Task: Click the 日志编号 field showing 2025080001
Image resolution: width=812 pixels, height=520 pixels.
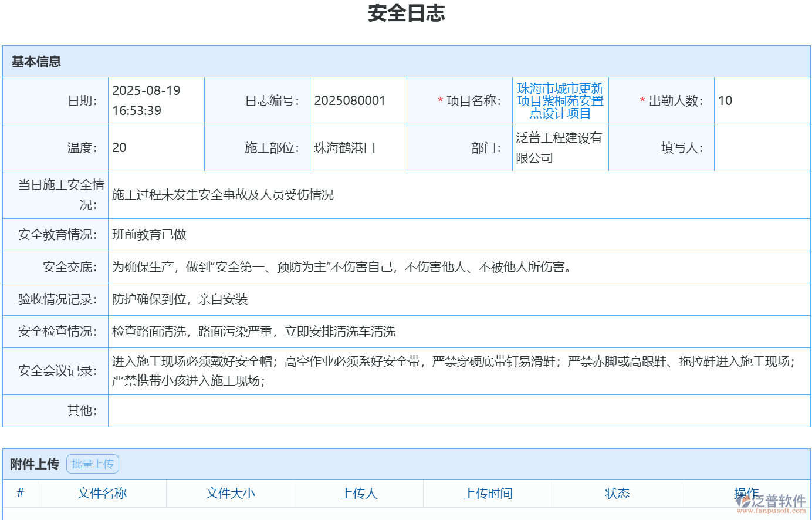Action: [x=350, y=100]
